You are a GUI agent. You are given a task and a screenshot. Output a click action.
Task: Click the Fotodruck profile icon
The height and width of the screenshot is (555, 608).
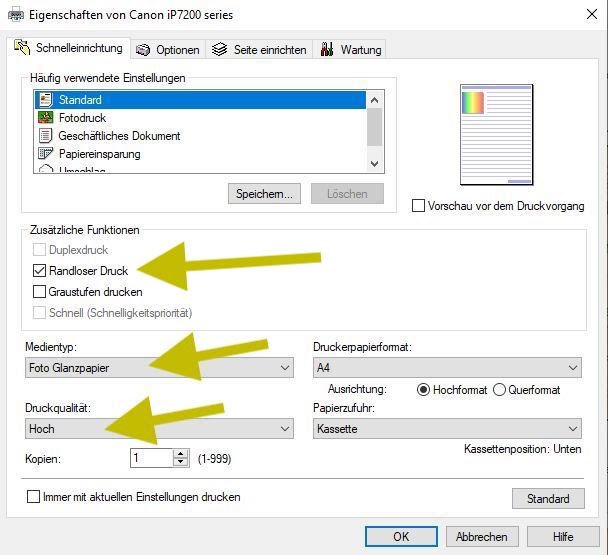click(x=45, y=118)
